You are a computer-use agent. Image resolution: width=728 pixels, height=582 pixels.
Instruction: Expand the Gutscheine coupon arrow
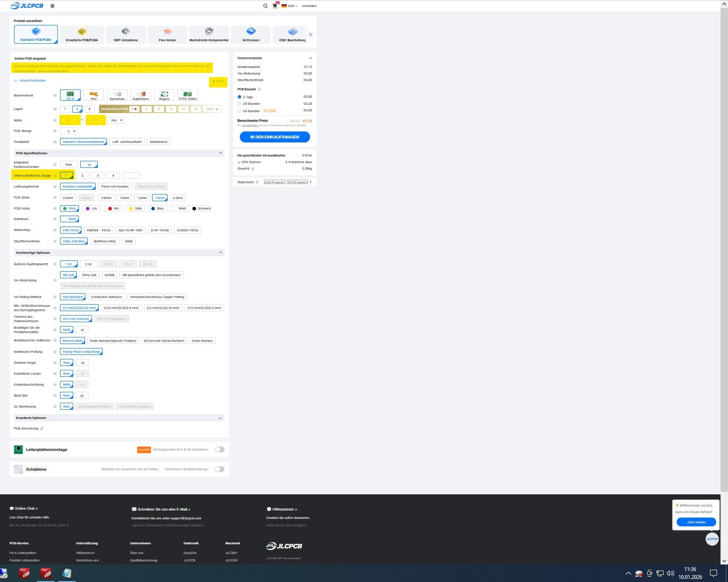pos(310,182)
